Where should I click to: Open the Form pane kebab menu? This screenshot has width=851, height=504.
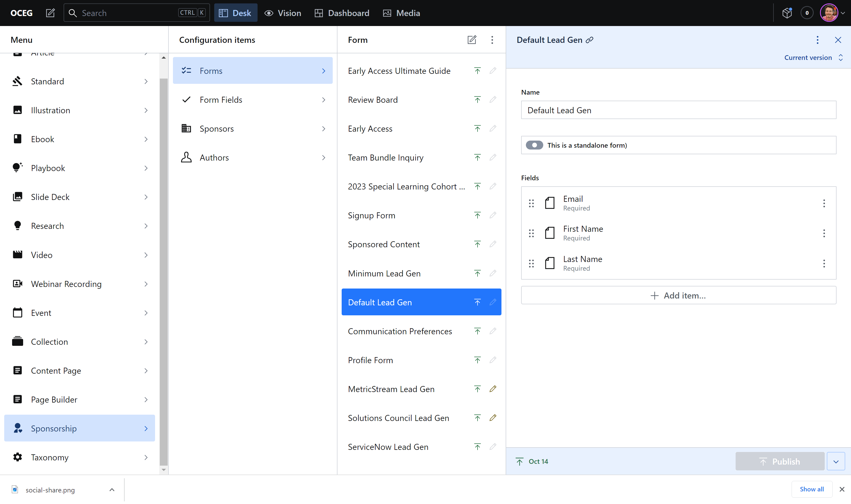pyautogui.click(x=492, y=40)
